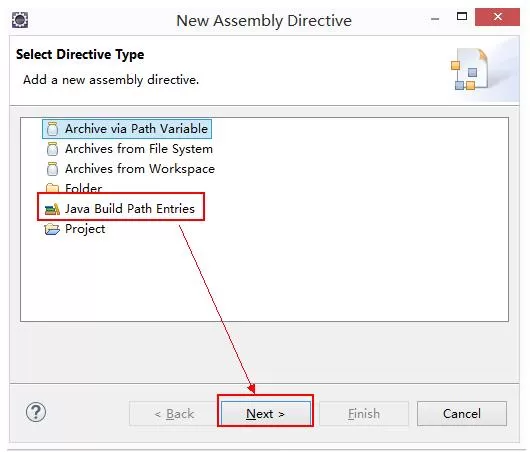Click the Next > button
Viewport: 530px width, 452px height.
pyautogui.click(x=266, y=413)
